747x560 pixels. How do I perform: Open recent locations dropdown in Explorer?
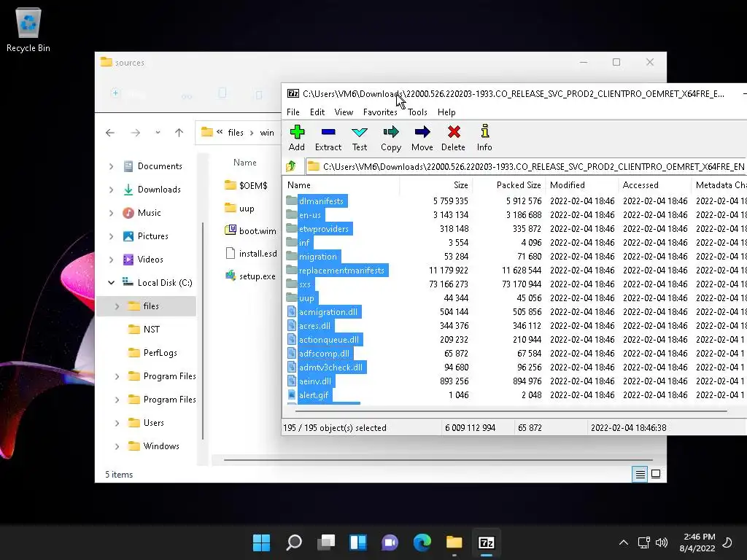pos(158,133)
